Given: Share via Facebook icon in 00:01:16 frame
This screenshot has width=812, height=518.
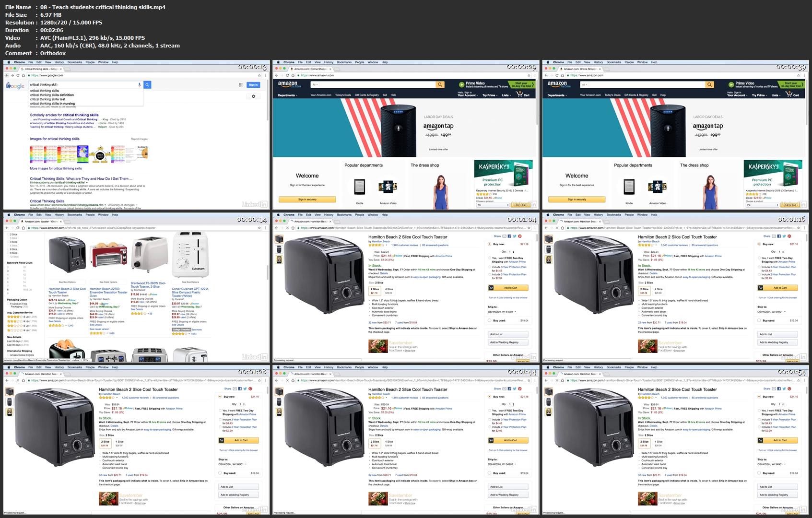Looking at the screenshot, I should (779, 236).
